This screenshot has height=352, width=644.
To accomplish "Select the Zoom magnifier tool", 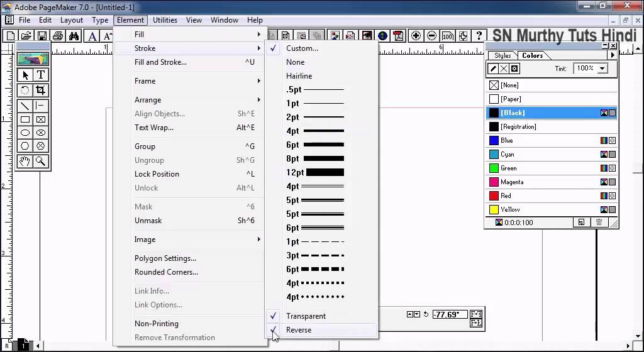I will coord(41,162).
